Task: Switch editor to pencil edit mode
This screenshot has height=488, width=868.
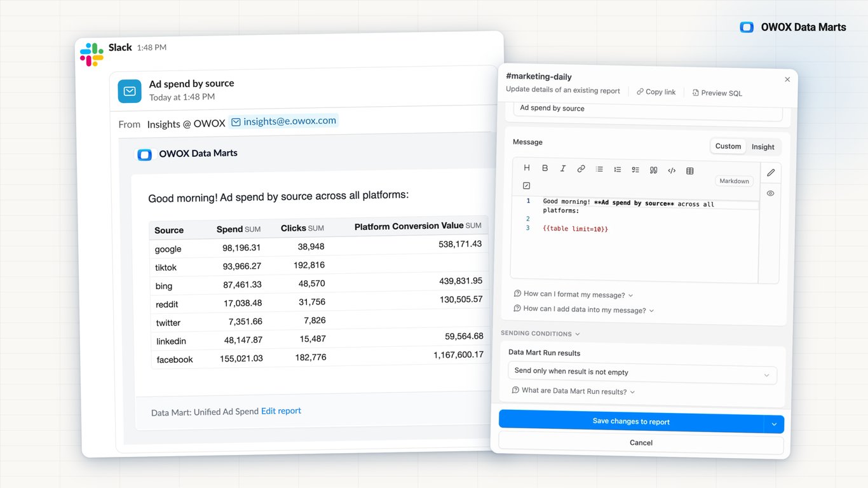Action: coord(771,172)
